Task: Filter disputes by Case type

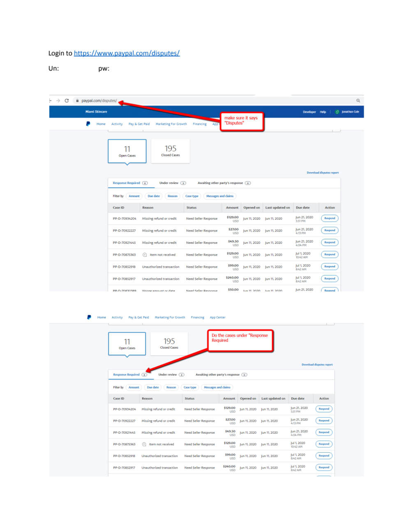Action: pyautogui.click(x=192, y=196)
